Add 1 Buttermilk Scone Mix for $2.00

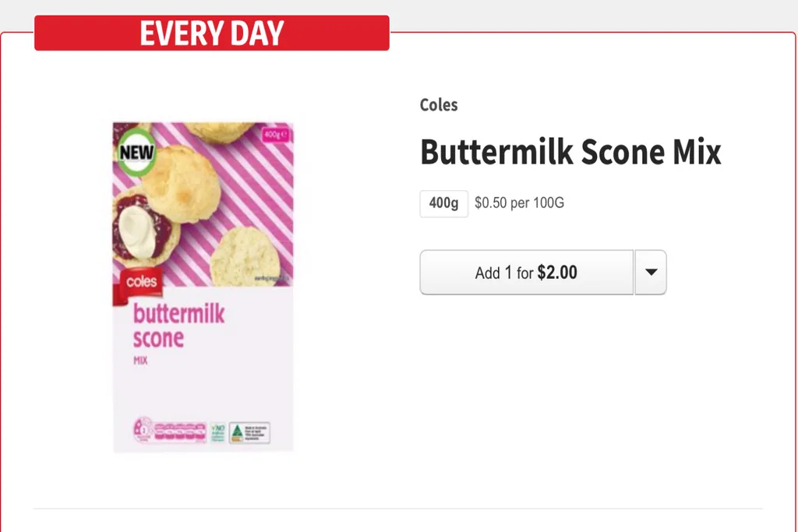[x=526, y=272]
